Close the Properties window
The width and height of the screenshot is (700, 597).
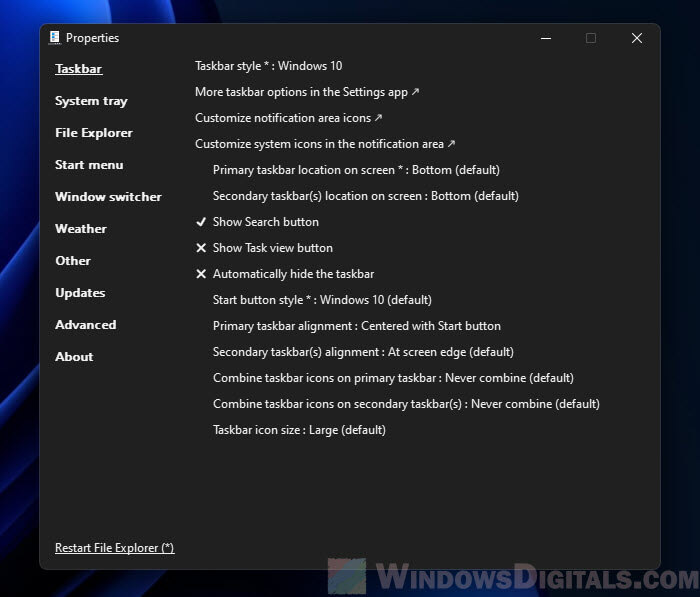637,38
